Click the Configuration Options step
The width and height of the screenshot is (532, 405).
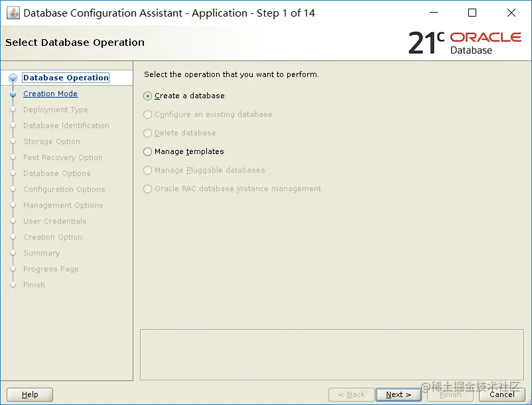(x=64, y=189)
